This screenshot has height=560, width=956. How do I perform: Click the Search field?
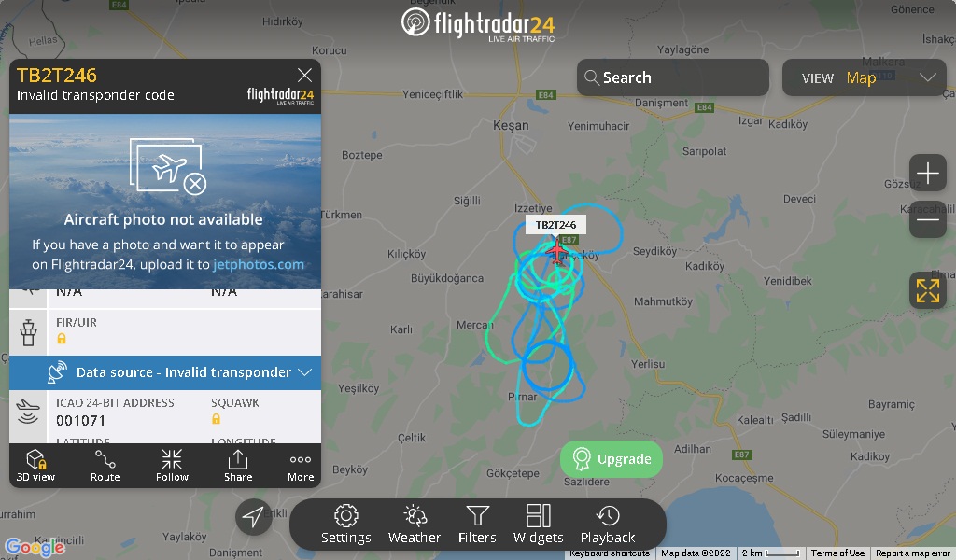click(672, 77)
